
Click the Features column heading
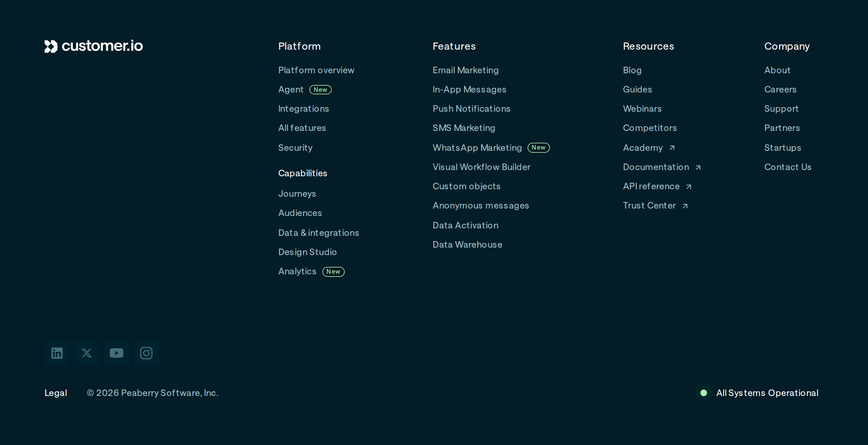(x=454, y=46)
